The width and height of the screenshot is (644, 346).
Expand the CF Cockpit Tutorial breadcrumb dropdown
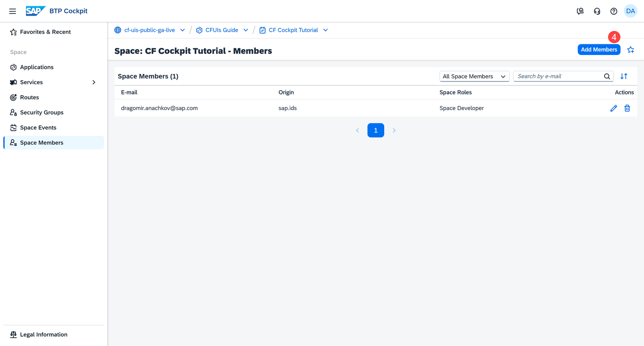point(326,30)
